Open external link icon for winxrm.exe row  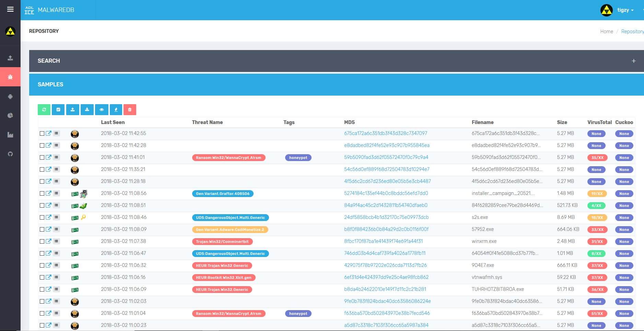pyautogui.click(x=48, y=241)
